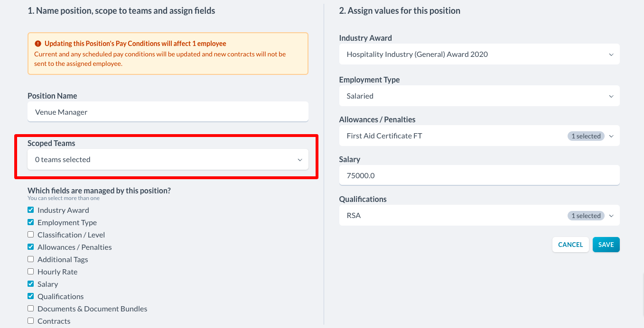Toggle the Qualifications checkbox
This screenshot has height=328, width=644.
(x=31, y=296)
